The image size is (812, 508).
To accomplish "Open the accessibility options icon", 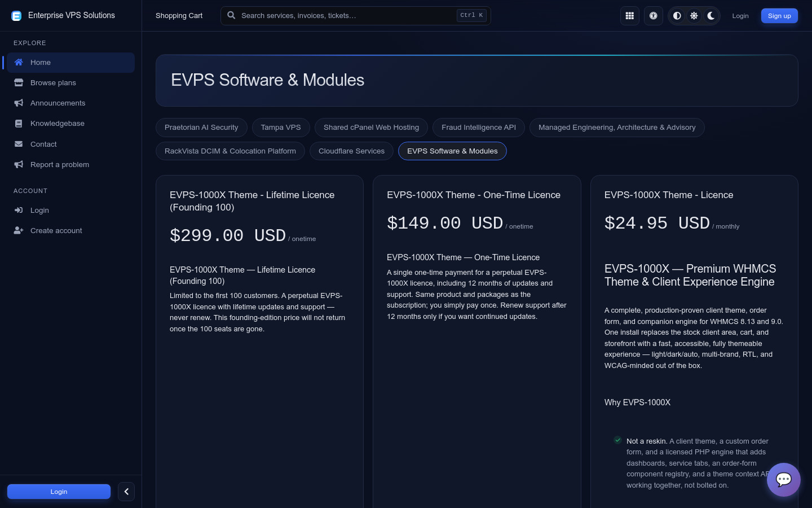I will click(x=654, y=16).
